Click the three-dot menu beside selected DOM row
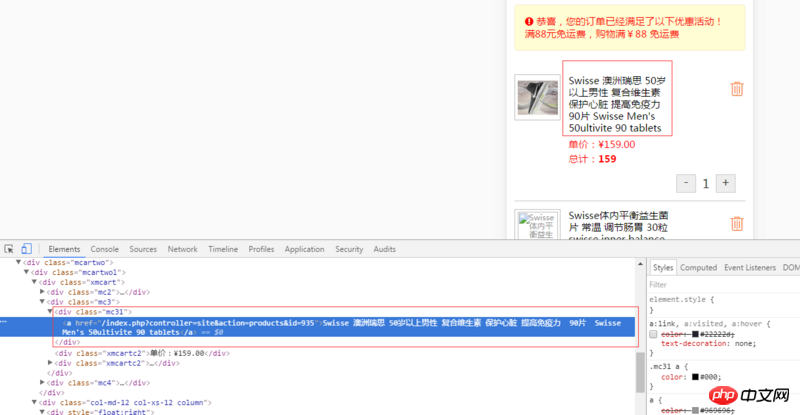Screen dimensions: 800x415 (x=4, y=322)
